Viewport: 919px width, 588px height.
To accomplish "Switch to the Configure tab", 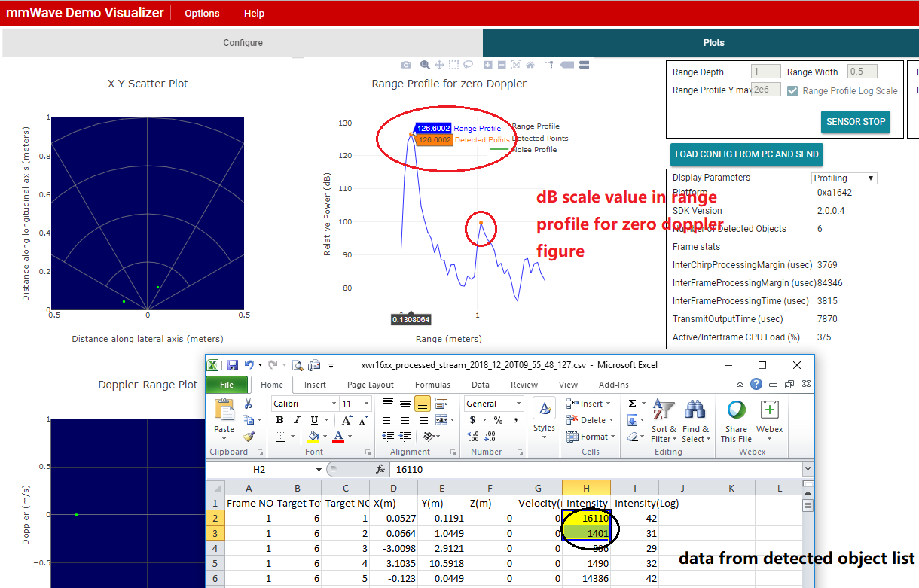I will click(x=243, y=43).
